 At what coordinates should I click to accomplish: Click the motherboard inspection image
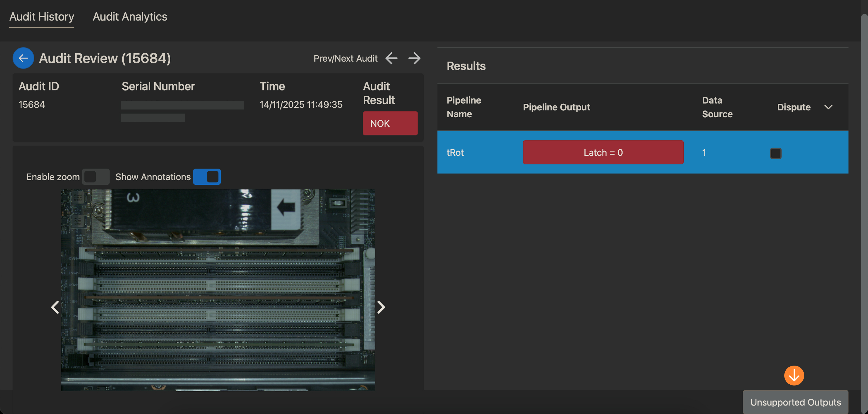pos(218,290)
